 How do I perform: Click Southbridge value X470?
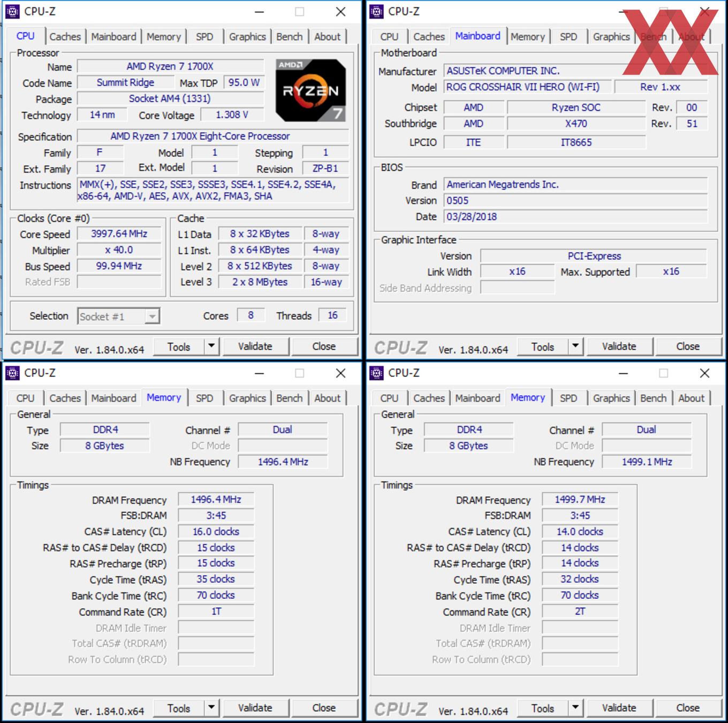[576, 124]
